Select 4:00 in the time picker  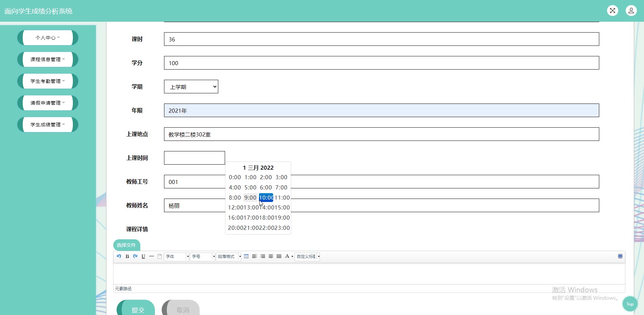pos(235,187)
